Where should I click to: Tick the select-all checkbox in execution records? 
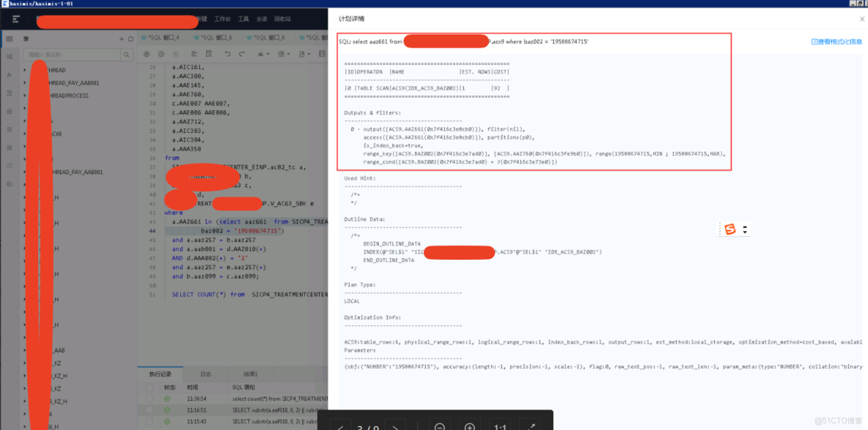149,387
